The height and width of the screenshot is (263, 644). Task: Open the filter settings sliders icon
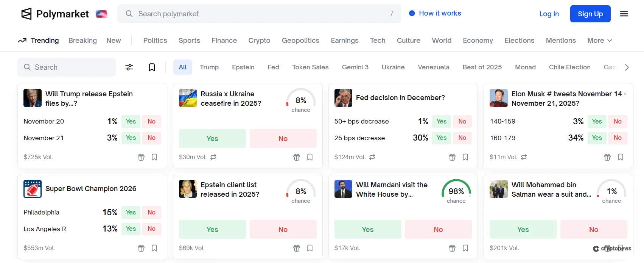click(129, 67)
